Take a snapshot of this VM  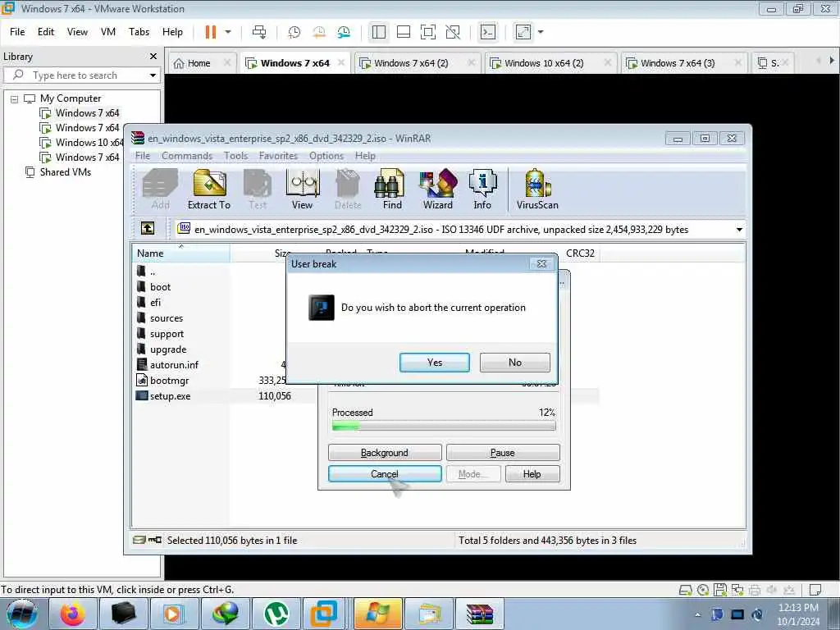pos(294,32)
